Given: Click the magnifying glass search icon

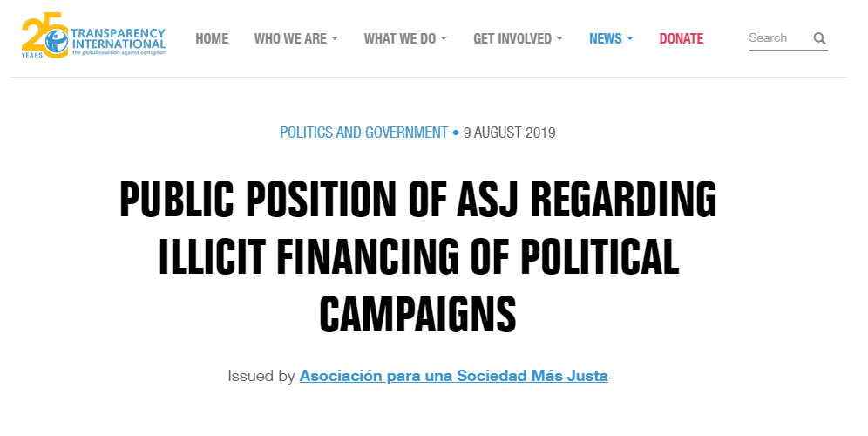Looking at the screenshot, I should 819,38.
